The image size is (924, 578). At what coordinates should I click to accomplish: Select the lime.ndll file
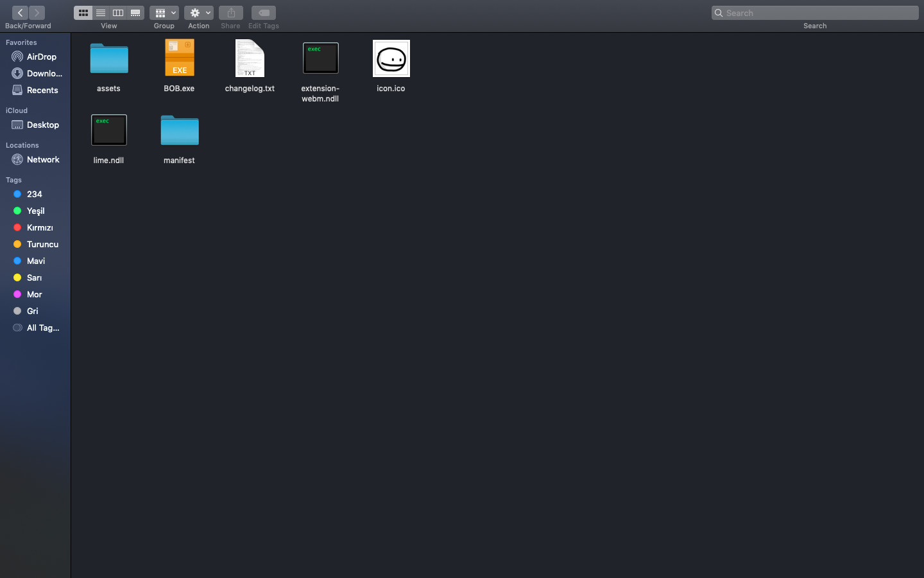click(109, 130)
